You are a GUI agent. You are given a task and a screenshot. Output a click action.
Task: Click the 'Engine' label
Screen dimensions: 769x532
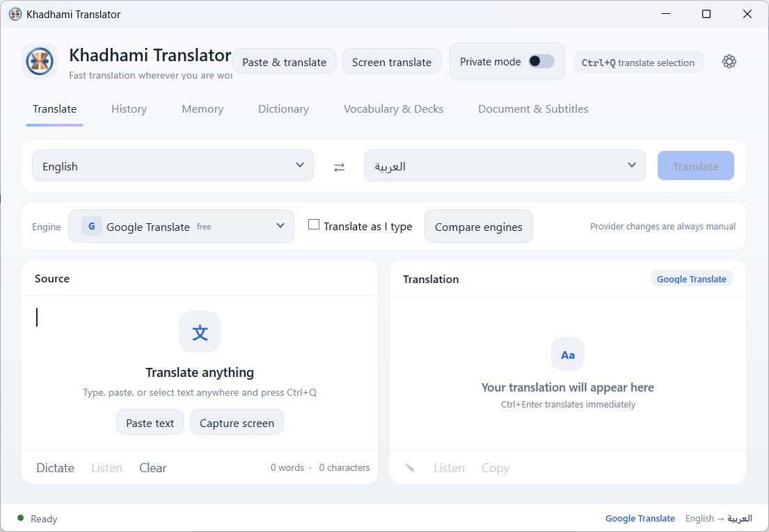coord(46,227)
